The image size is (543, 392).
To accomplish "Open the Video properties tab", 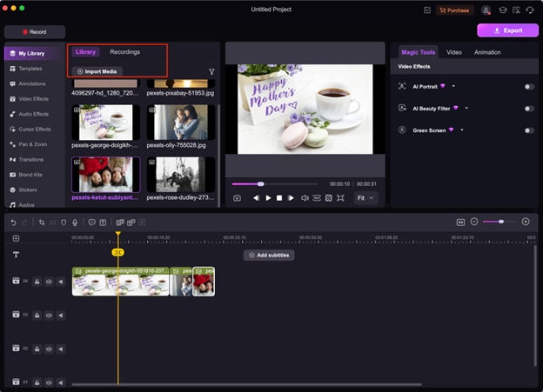I will click(x=453, y=52).
